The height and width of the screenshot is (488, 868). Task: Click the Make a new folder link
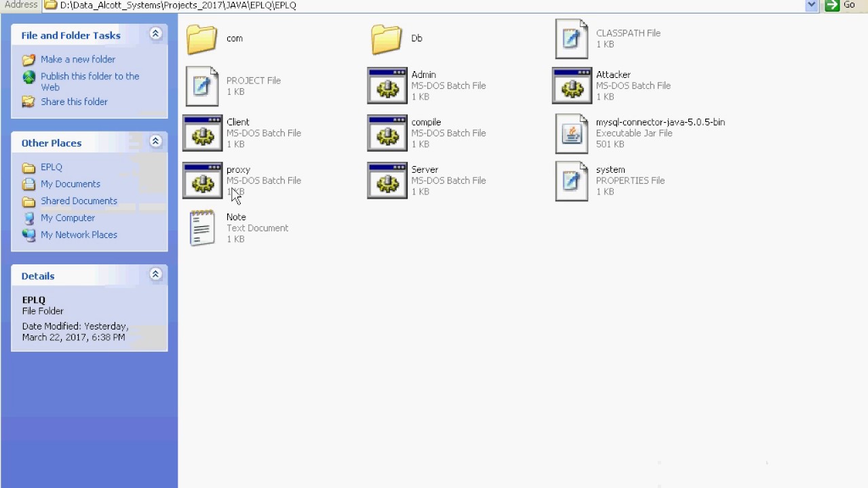(78, 60)
